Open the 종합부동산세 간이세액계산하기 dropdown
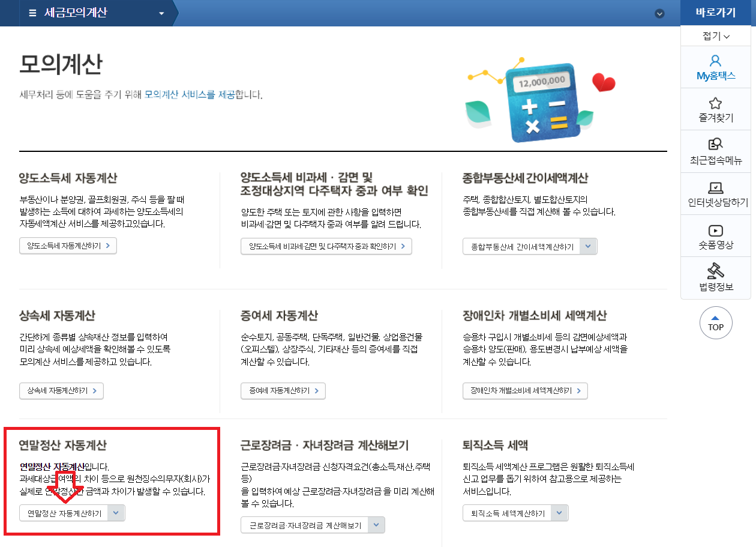Image resolution: width=756 pixels, height=547 pixels. click(588, 246)
